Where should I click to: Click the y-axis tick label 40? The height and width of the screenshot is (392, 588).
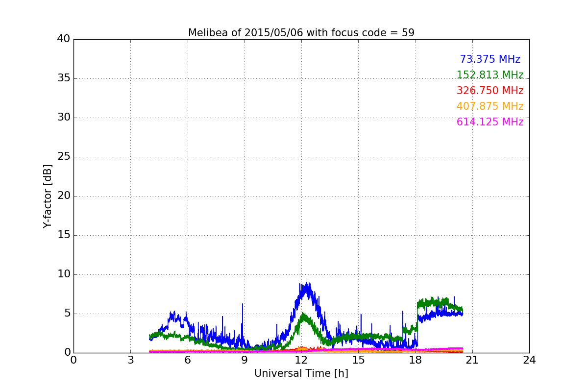(64, 39)
